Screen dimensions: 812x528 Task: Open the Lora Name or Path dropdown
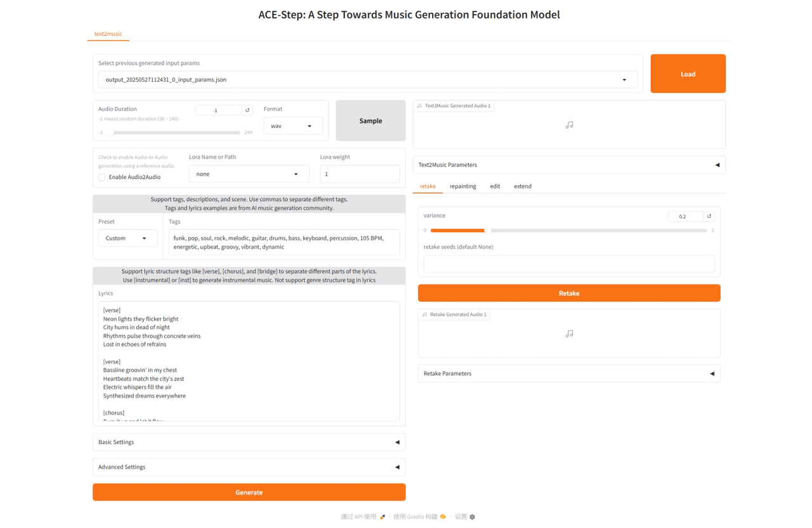(249, 174)
